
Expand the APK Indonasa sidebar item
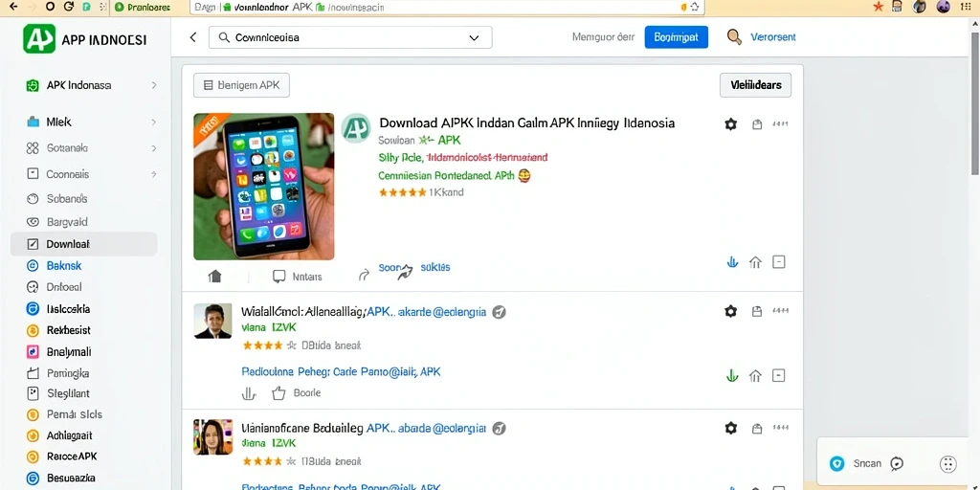(91, 85)
